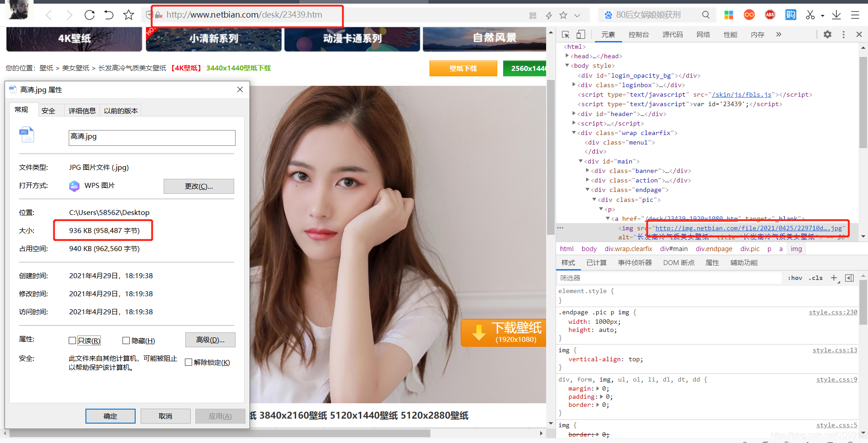Open the dropdown arrow next to the scissors
868x443 pixels.
[x=822, y=16]
